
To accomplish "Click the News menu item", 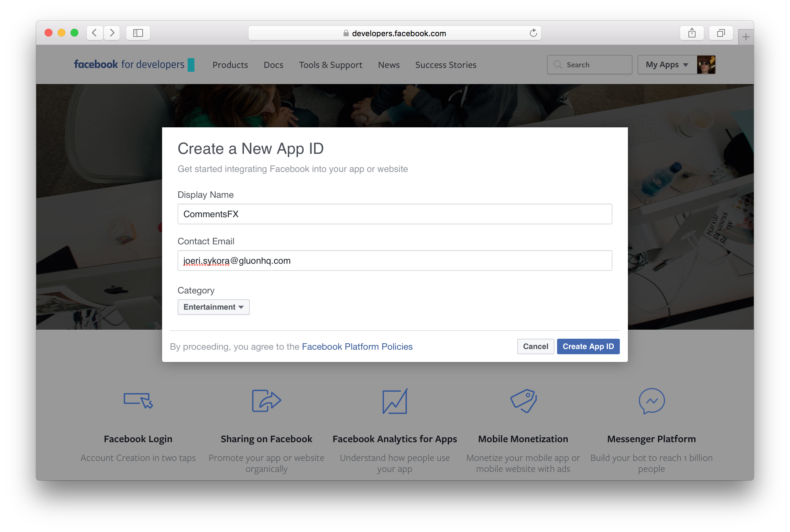I will click(389, 65).
